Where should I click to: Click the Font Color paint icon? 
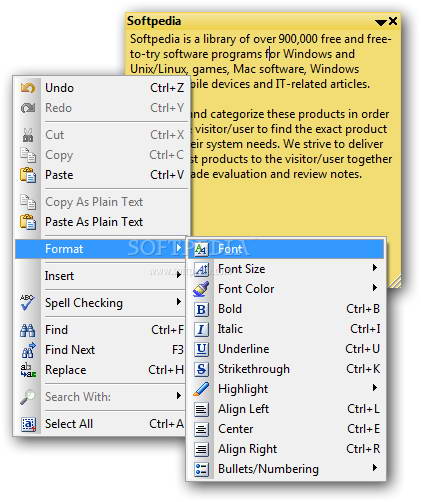201,289
